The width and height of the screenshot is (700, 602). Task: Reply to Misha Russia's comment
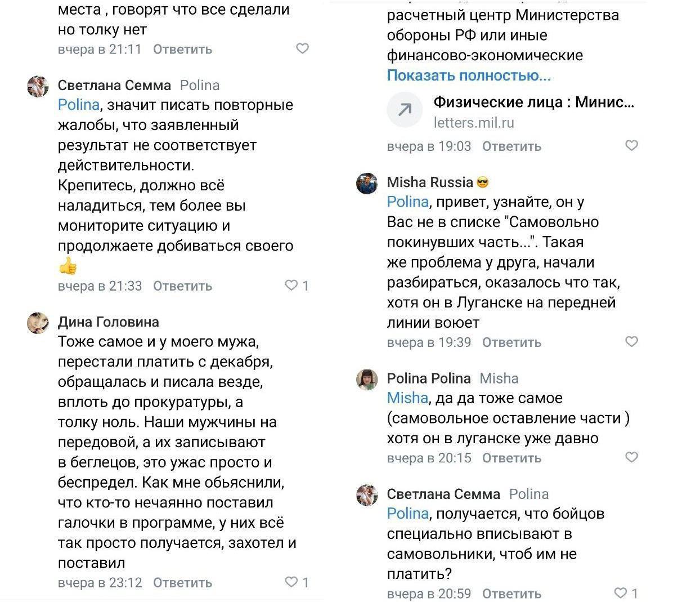click(x=511, y=342)
